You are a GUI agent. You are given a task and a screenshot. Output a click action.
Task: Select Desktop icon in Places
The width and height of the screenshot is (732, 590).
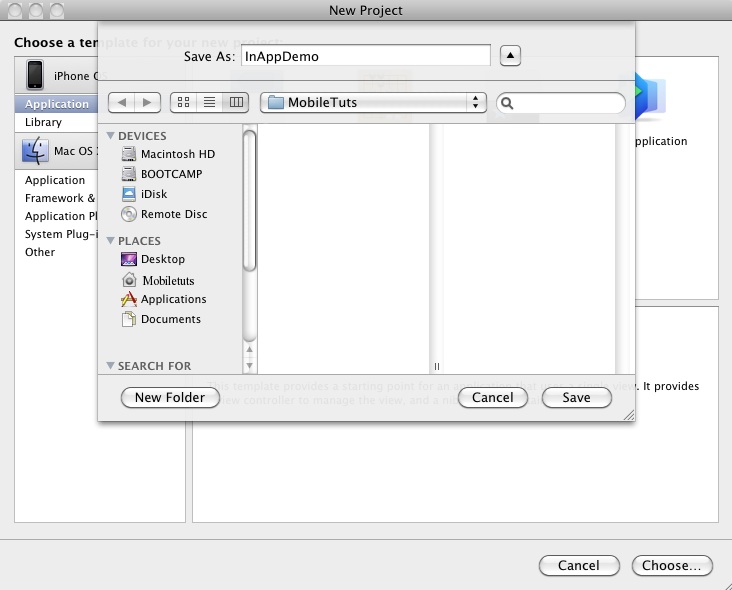pyautogui.click(x=128, y=259)
